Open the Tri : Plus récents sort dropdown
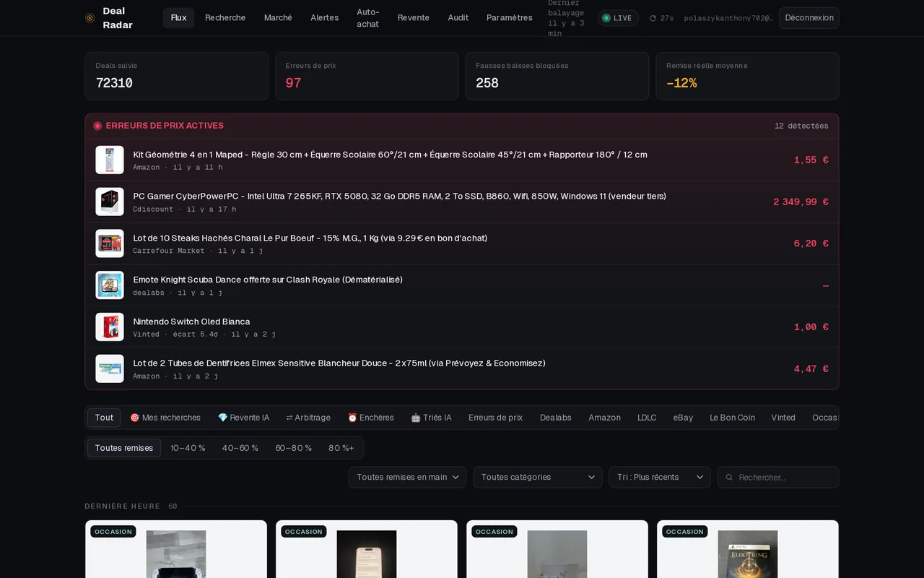 point(660,478)
